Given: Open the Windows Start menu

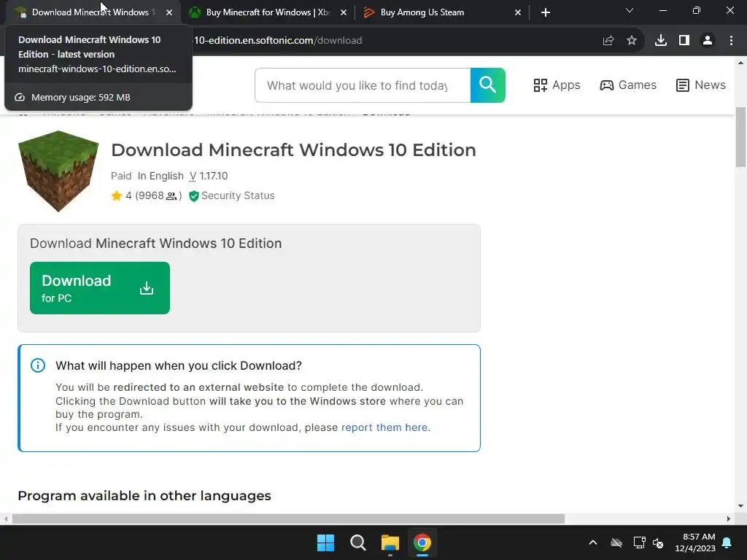Looking at the screenshot, I should click(x=326, y=542).
